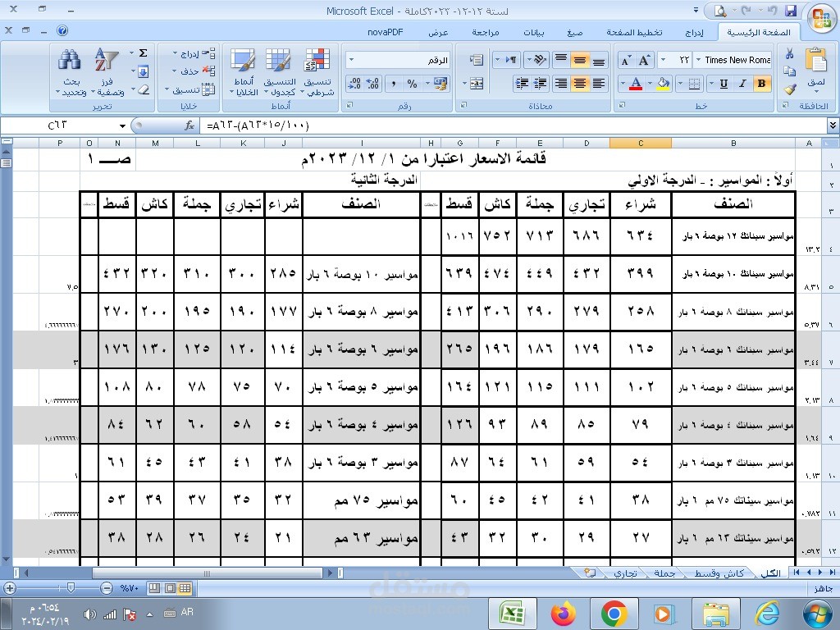Open Conditional Formatting (تنسيق شرطي)
This screenshot has height=630, width=840.
[317, 72]
